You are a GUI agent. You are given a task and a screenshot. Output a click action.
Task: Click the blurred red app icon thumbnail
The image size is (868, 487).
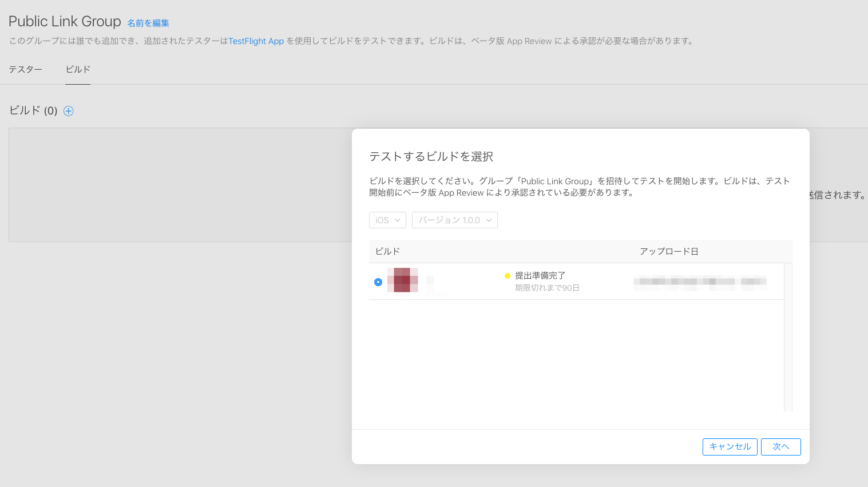(402, 280)
